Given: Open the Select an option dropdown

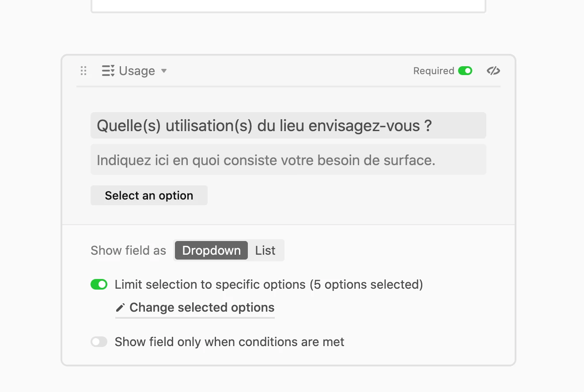Looking at the screenshot, I should 149,196.
